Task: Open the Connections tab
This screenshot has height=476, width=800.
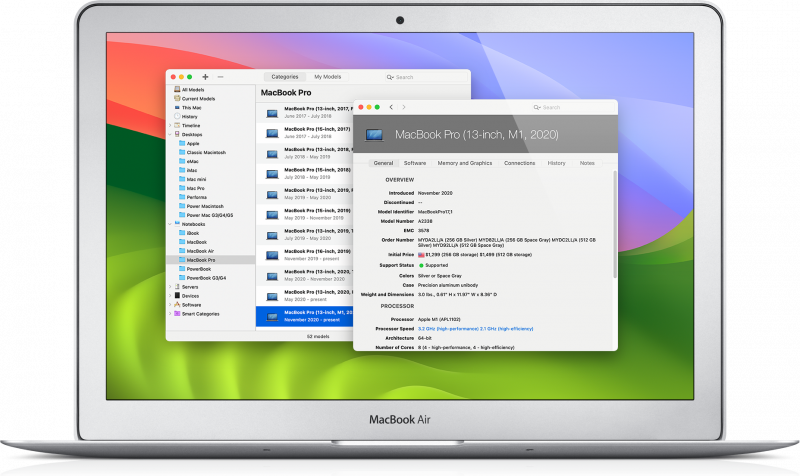Action: coord(519,163)
